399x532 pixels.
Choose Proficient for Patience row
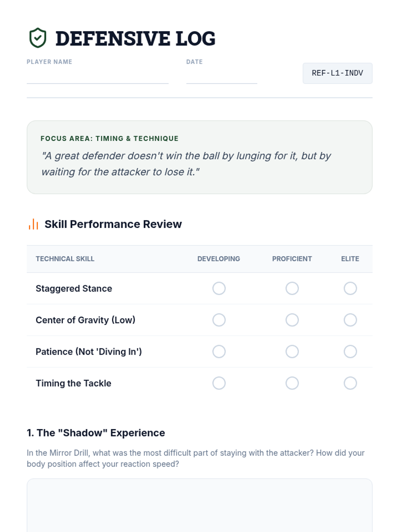(292, 351)
